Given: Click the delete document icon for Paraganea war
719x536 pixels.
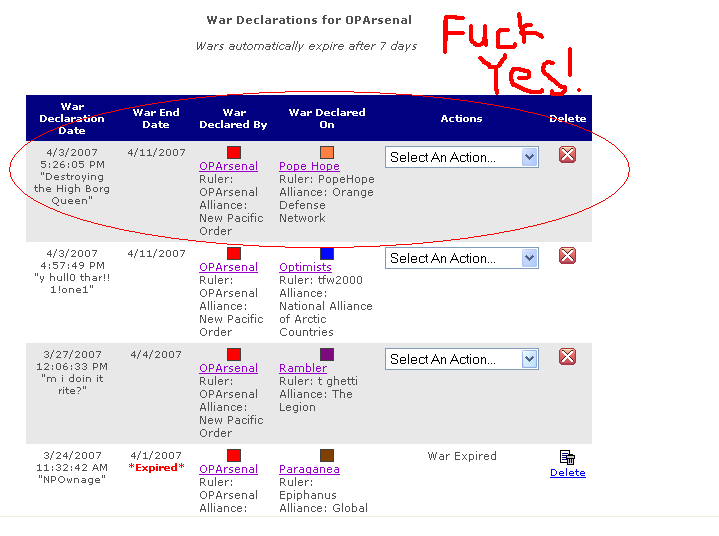Looking at the screenshot, I should pyautogui.click(x=567, y=457).
